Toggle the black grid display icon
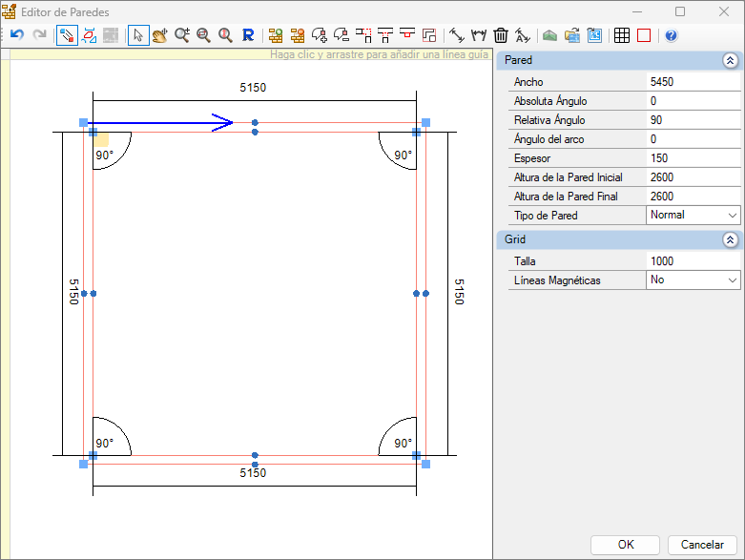The height and width of the screenshot is (560, 745). 621,35
